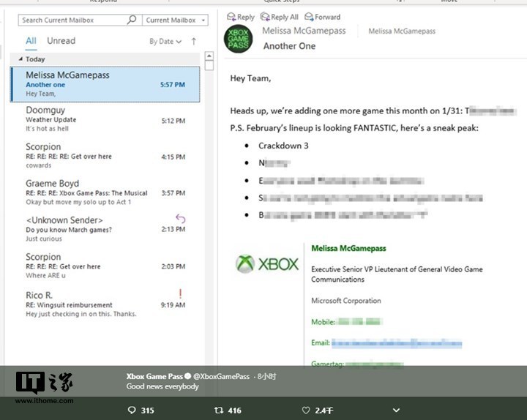Click the replied arrow icon on Unknown Sender email

tap(180, 219)
